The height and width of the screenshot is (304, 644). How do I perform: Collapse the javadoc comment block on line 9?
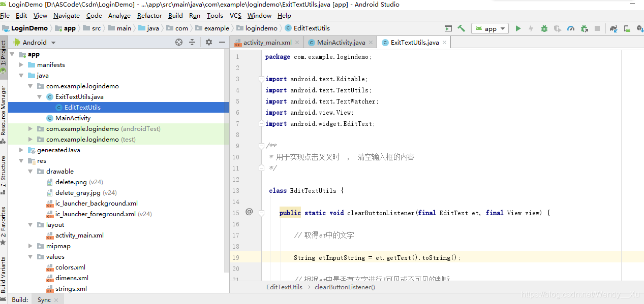point(260,146)
